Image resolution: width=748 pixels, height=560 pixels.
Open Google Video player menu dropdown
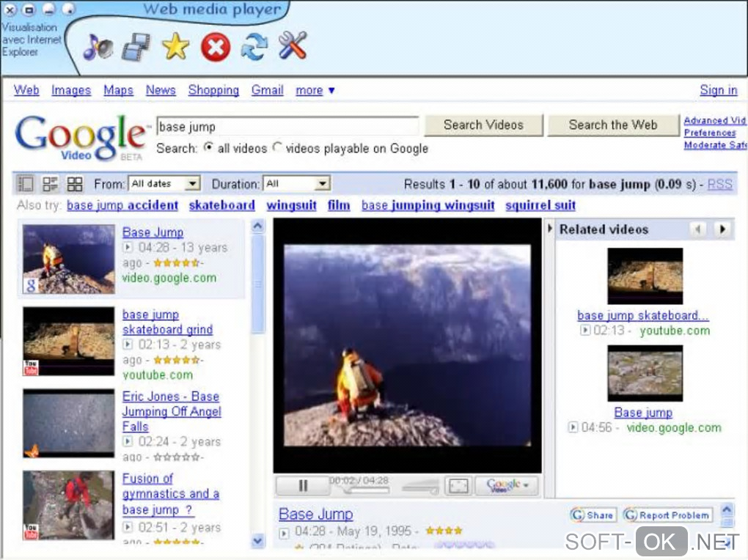507,486
